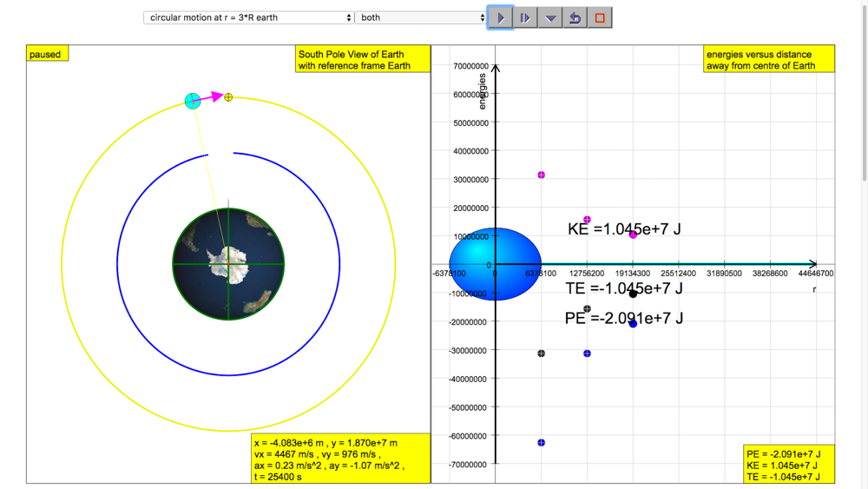Click the PE KE TE energy summary box

(789, 465)
